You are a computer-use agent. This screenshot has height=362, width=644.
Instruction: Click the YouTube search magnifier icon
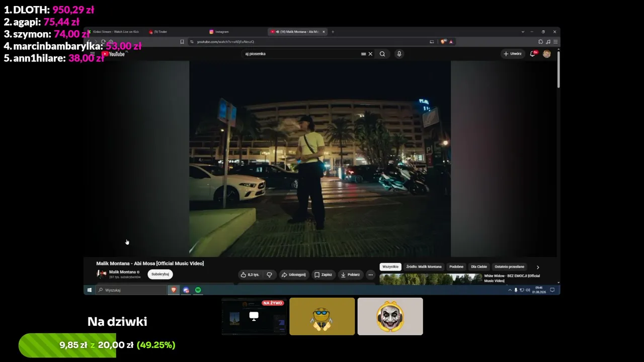(382, 54)
